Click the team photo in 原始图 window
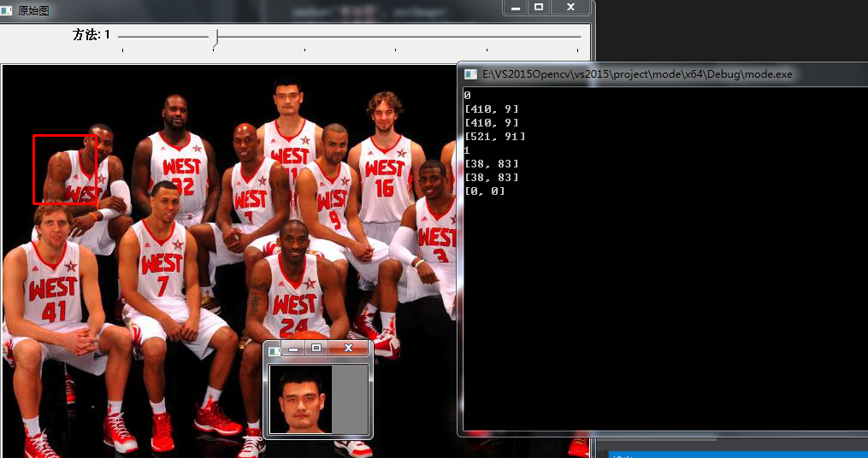The height and width of the screenshot is (458, 868). point(229,261)
